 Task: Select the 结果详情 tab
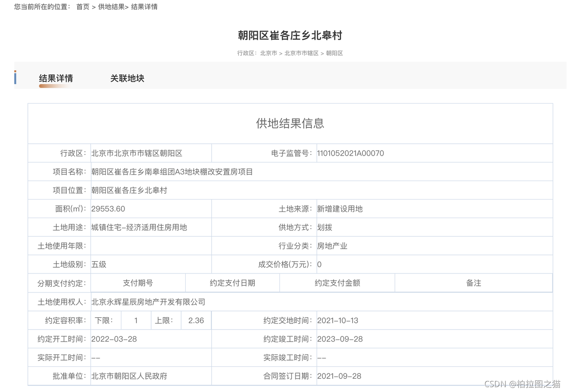coord(56,78)
